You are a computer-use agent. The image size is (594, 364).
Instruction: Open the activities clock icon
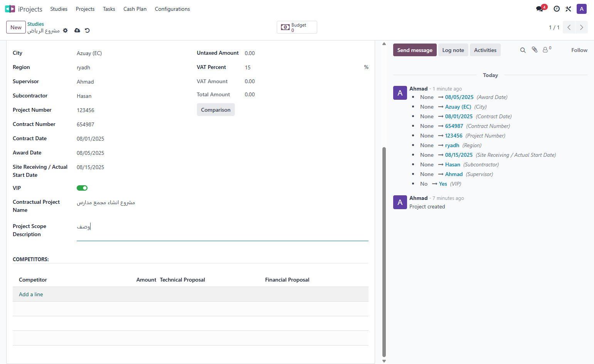pos(557,9)
